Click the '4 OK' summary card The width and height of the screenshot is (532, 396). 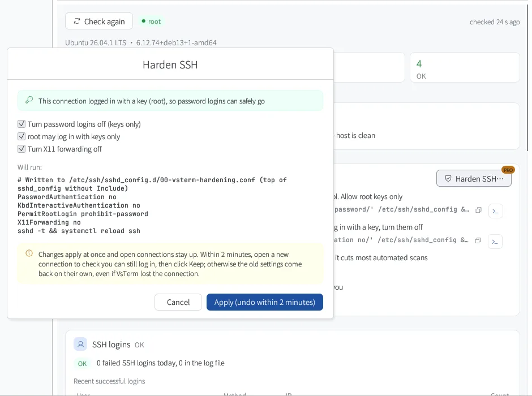[x=465, y=67]
